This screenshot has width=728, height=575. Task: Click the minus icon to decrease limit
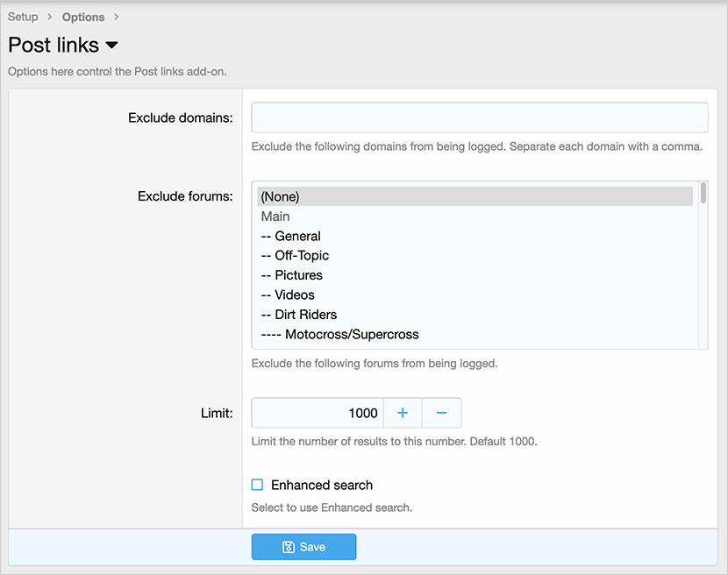442,413
